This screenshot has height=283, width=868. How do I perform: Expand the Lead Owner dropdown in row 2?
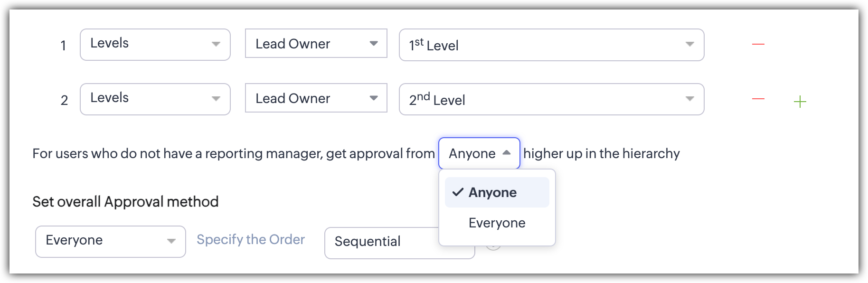316,98
